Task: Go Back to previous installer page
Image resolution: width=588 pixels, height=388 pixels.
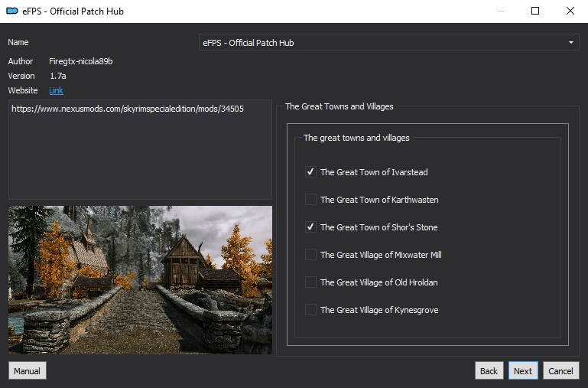Action: click(x=489, y=370)
